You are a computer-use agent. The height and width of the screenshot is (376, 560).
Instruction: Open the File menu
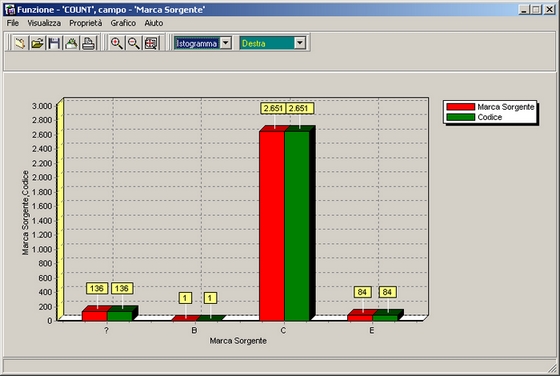tap(13, 23)
